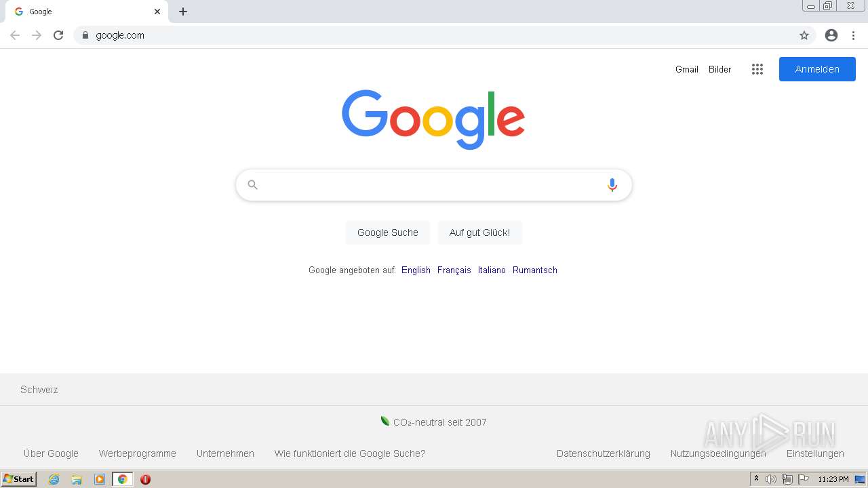This screenshot has width=868, height=488.
Task: Open the Gmail link
Action: coord(687,69)
